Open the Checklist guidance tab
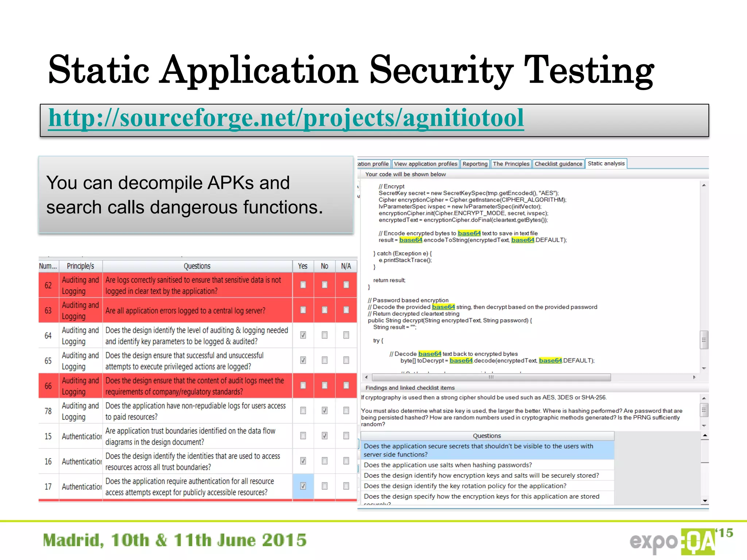Image resolution: width=747 pixels, height=560 pixels. (x=558, y=164)
